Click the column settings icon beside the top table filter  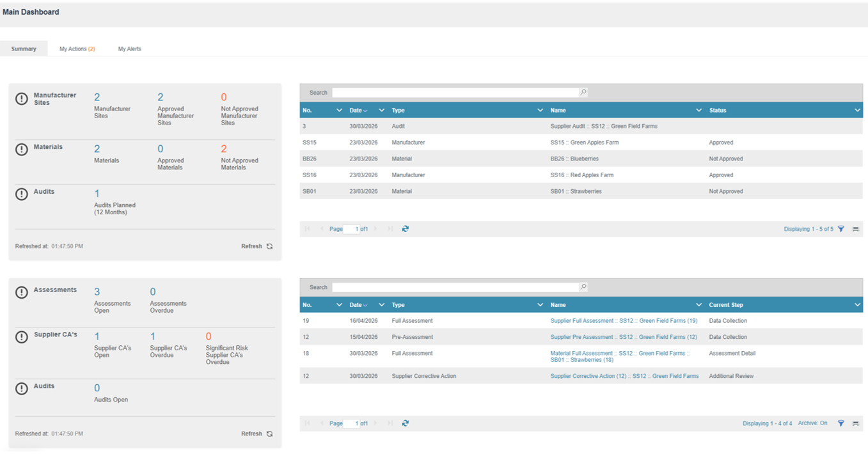click(x=856, y=229)
